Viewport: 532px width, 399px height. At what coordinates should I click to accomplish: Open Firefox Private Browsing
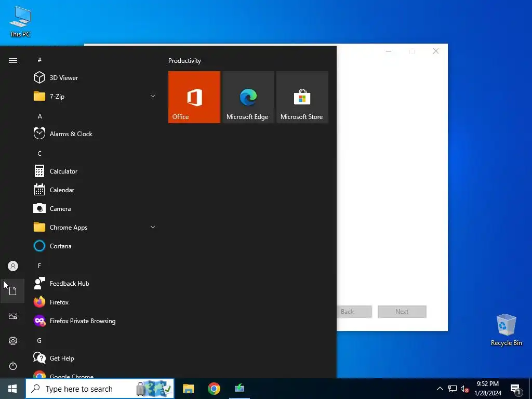pyautogui.click(x=95, y=321)
